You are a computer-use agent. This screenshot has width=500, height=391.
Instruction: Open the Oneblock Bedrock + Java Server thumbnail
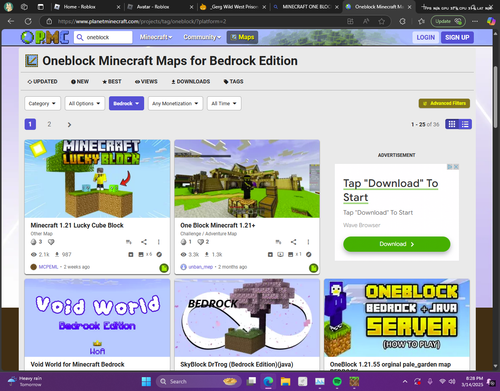(x=397, y=318)
